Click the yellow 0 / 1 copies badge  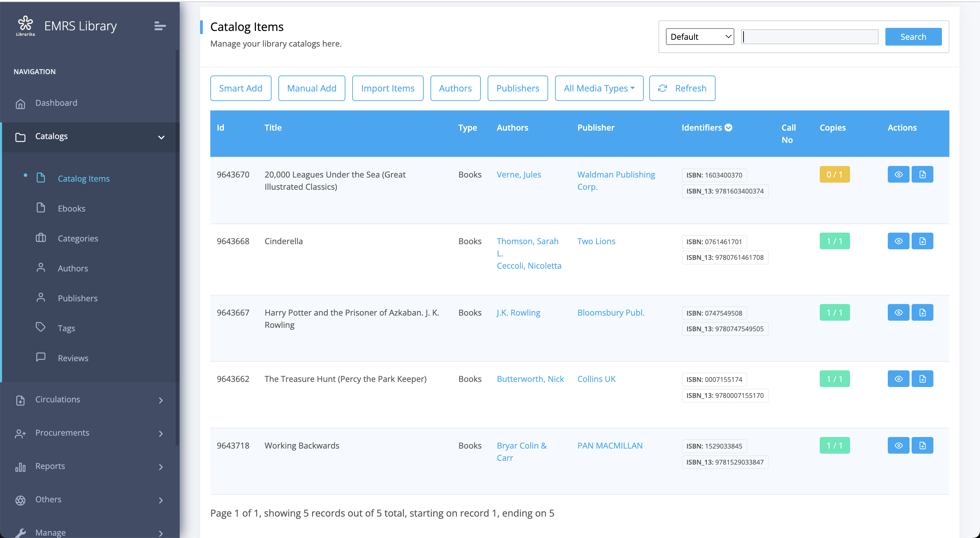tap(834, 174)
